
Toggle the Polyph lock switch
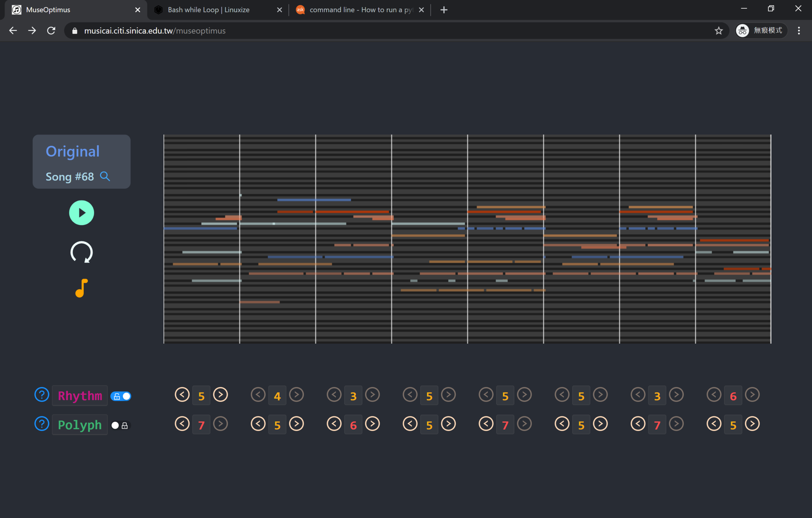[x=120, y=425]
